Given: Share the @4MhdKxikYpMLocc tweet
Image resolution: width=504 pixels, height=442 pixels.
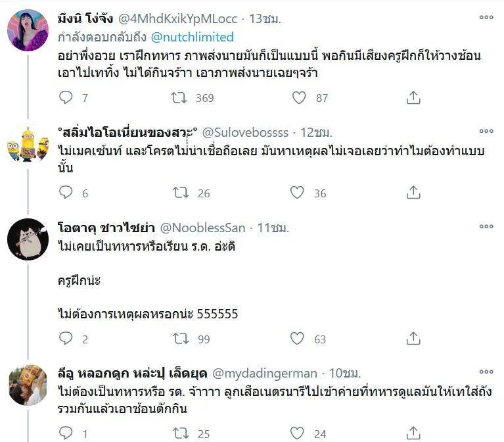Looking at the screenshot, I should [x=413, y=98].
